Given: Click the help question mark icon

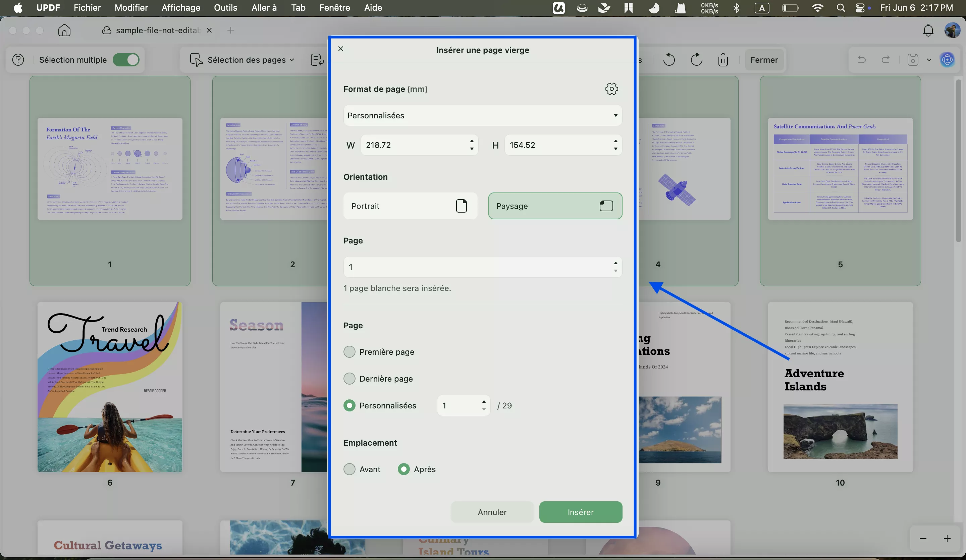Looking at the screenshot, I should coord(18,60).
